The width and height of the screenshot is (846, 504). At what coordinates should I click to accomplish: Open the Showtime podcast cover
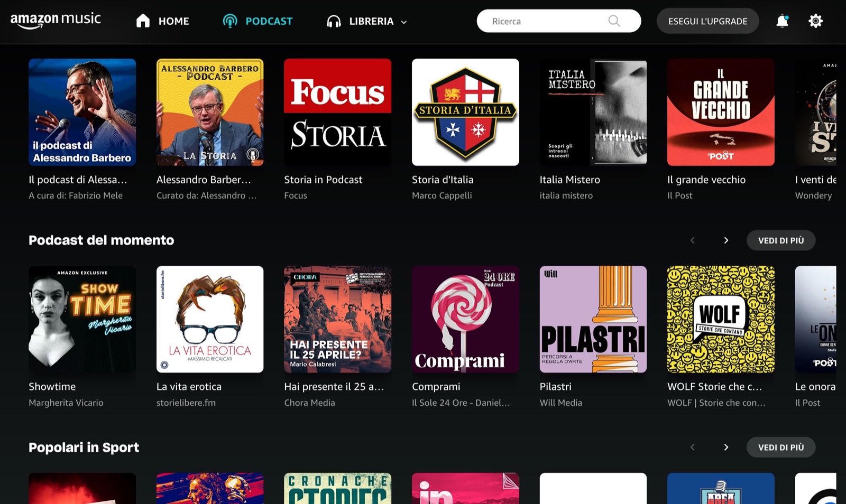82,319
